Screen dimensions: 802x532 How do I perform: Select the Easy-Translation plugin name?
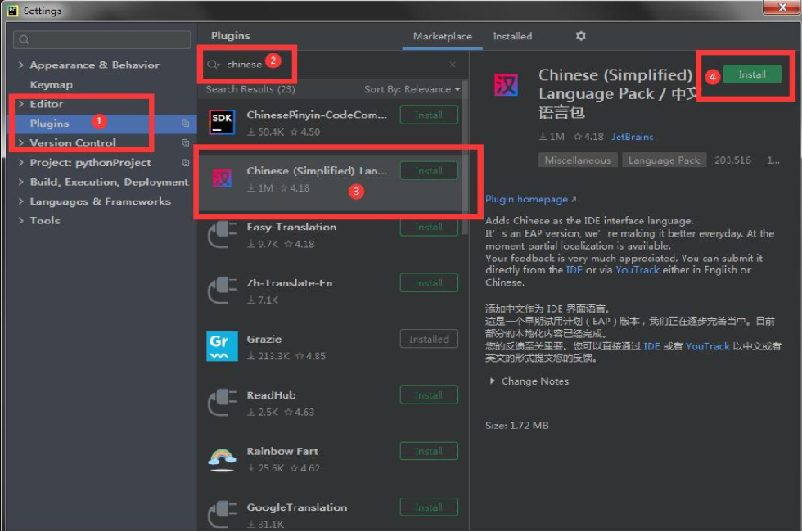(x=291, y=227)
